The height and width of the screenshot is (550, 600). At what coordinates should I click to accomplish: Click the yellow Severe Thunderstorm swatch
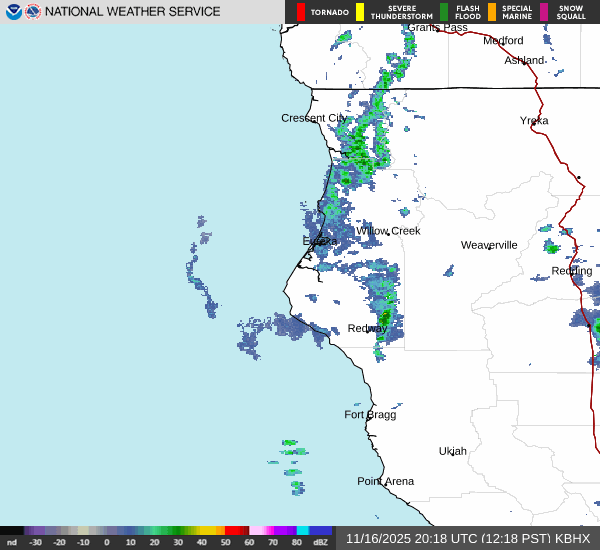pyautogui.click(x=360, y=12)
